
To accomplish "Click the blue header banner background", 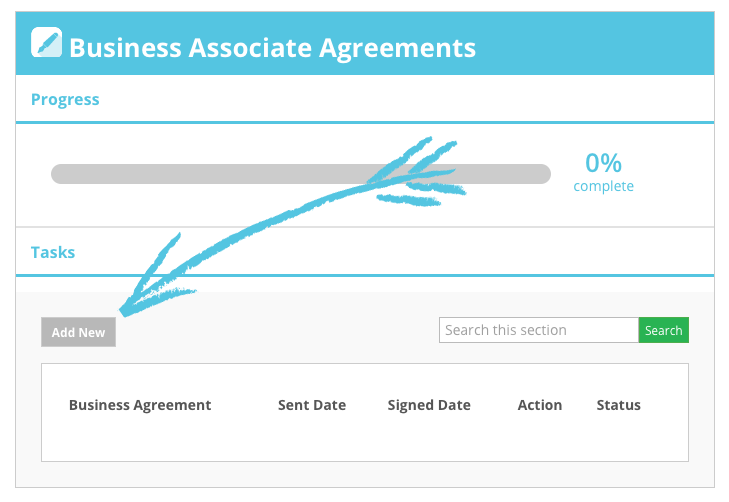I will pyautogui.click(x=595, y=44).
